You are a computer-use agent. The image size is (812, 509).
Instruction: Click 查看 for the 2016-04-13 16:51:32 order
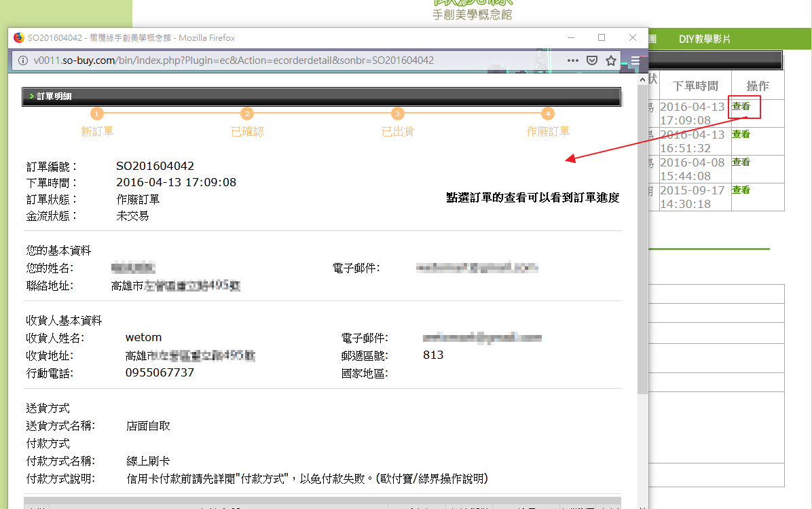click(741, 135)
